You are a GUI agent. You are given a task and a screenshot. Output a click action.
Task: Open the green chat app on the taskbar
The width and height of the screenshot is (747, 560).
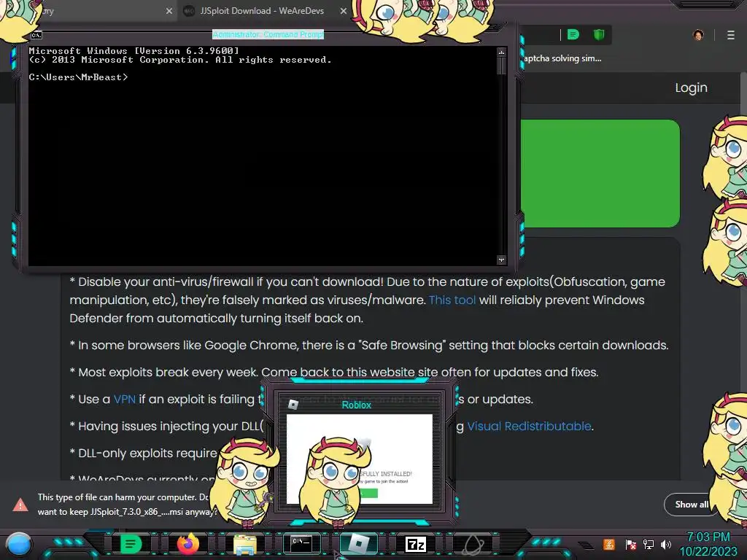131,544
